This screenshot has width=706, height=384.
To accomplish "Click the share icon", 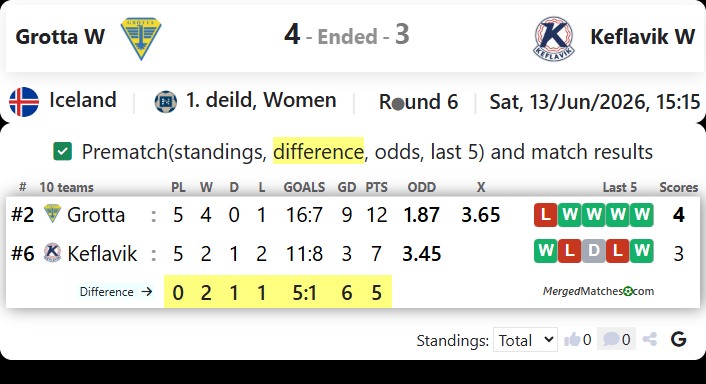I will (650, 339).
